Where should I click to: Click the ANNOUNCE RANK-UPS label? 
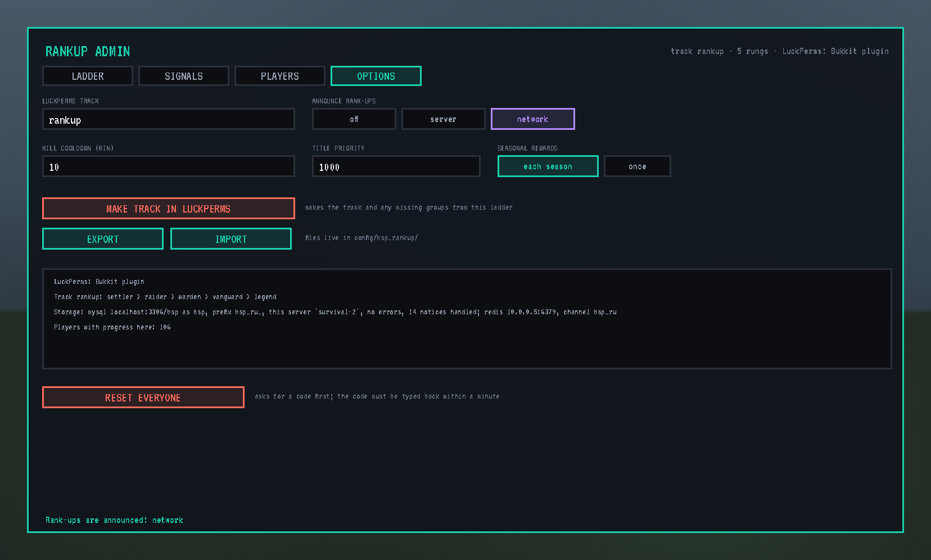344,101
